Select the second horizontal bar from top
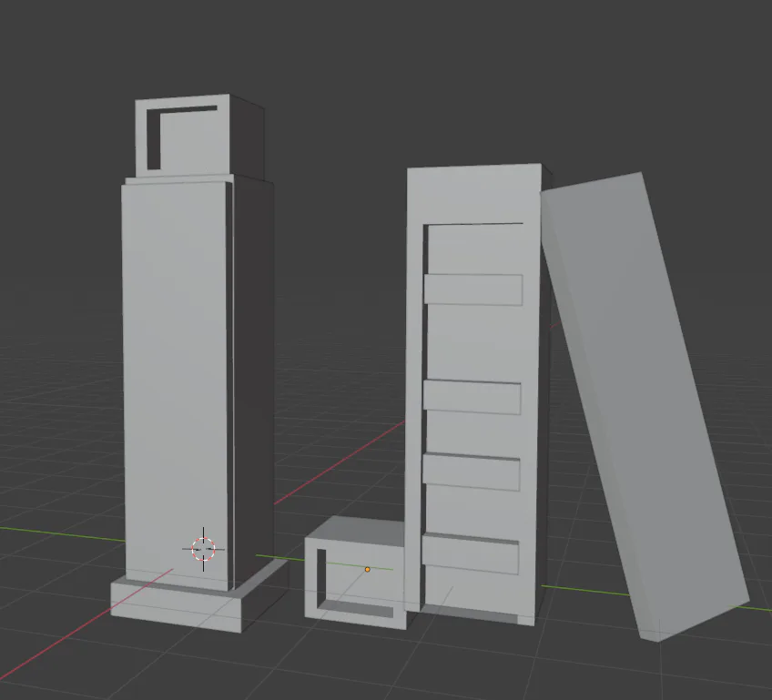This screenshot has height=700, width=772. 472,397
